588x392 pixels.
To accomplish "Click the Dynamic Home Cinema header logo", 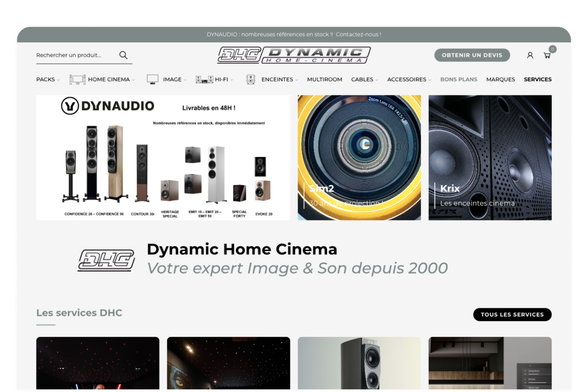I will click(x=294, y=55).
